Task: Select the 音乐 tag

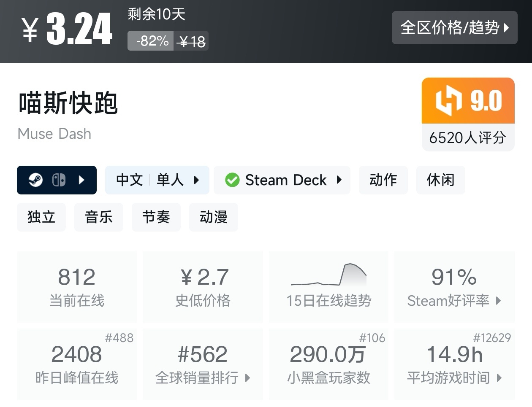Action: 99,217
